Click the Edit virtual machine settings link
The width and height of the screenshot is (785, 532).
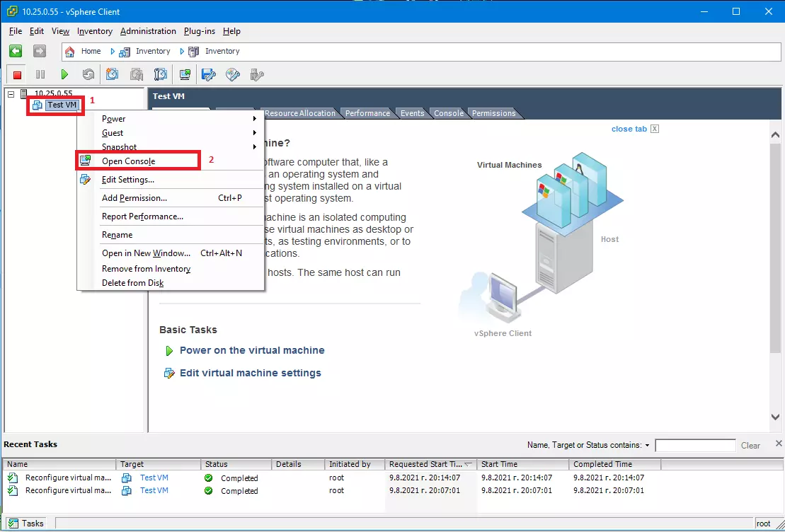(x=251, y=373)
